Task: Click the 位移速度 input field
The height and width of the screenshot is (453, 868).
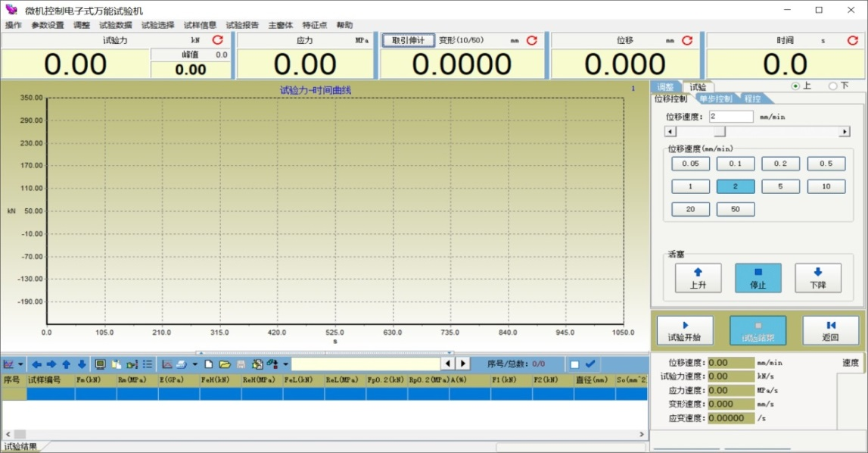Action: (730, 117)
